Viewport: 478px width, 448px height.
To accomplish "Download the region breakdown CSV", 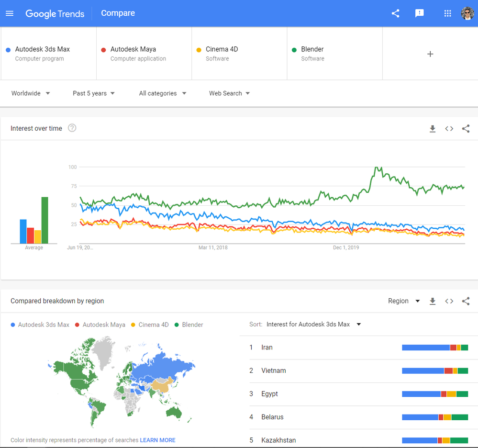I will pyautogui.click(x=432, y=302).
